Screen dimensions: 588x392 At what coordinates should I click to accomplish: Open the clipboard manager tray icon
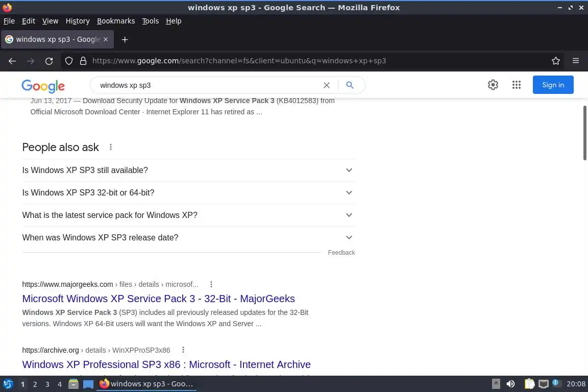click(529, 384)
